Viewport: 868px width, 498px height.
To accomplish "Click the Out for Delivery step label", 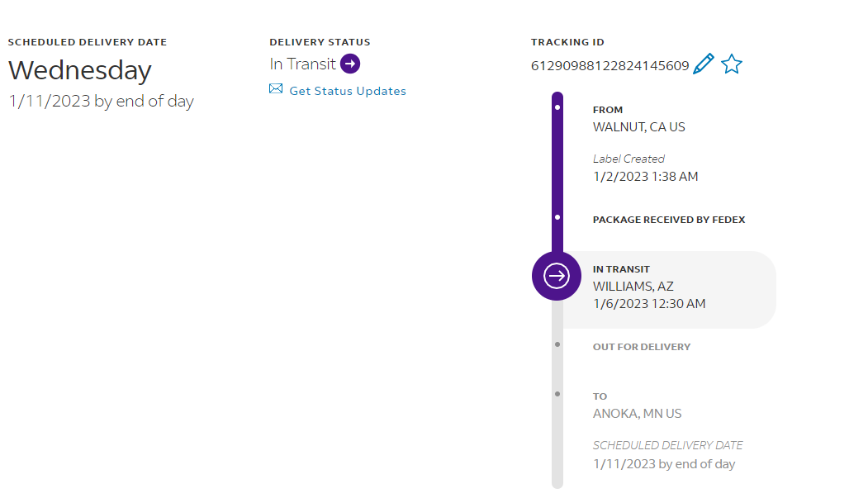I will (x=641, y=347).
